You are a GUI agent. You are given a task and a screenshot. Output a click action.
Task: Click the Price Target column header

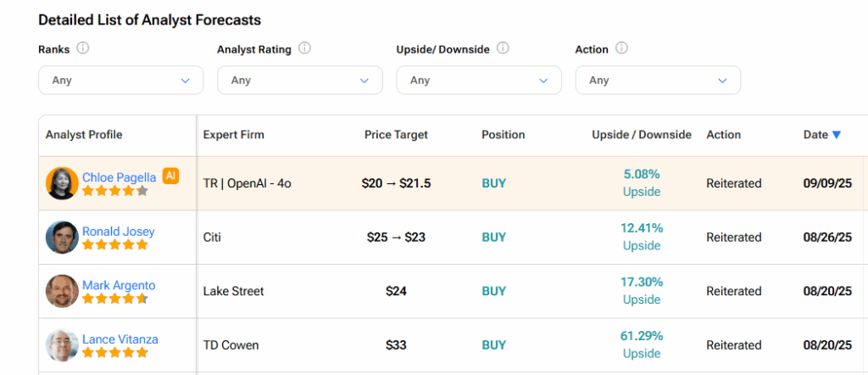pyautogui.click(x=396, y=135)
